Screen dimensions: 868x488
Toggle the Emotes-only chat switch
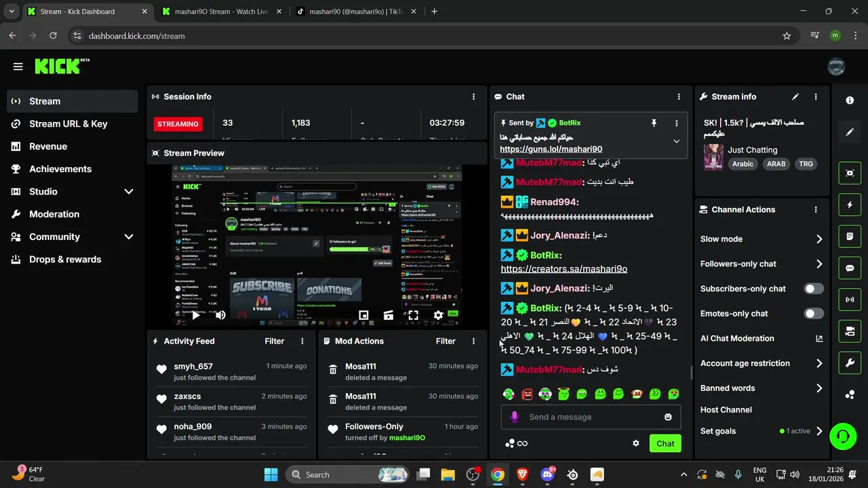(814, 314)
